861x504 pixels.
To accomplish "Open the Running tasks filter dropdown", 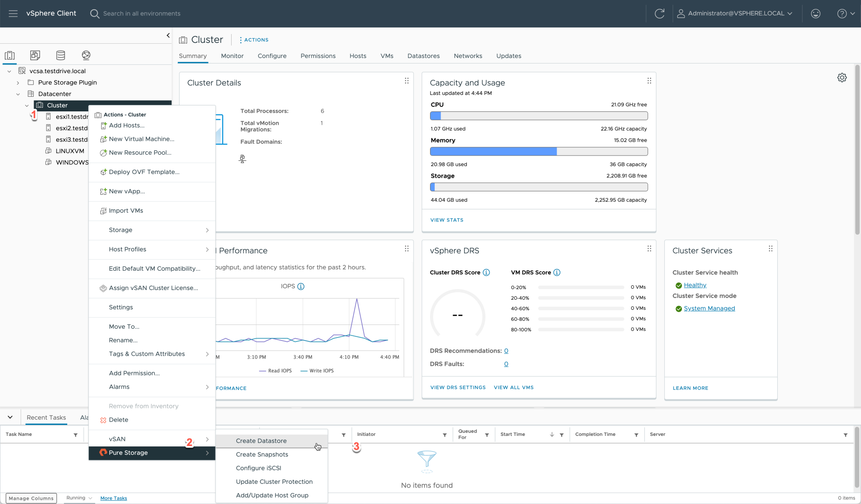I will [79, 498].
